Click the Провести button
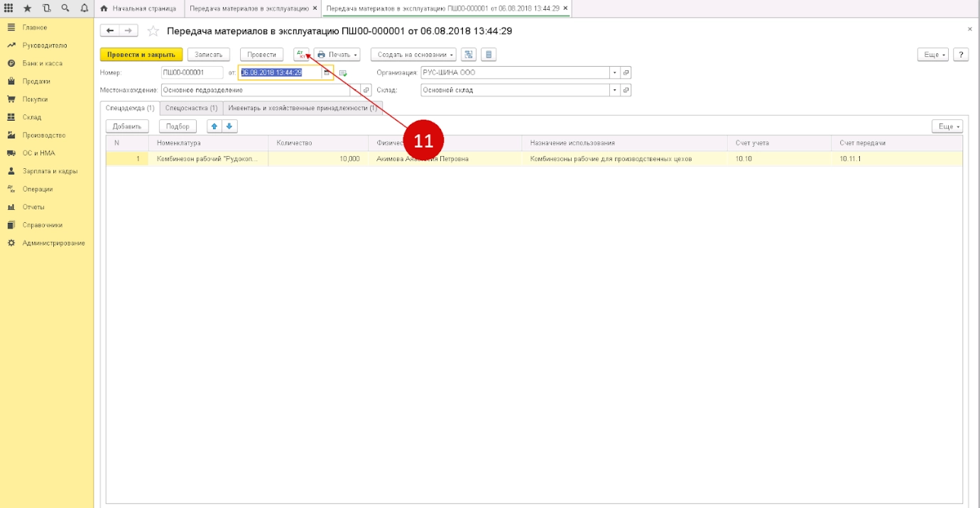 coord(262,55)
